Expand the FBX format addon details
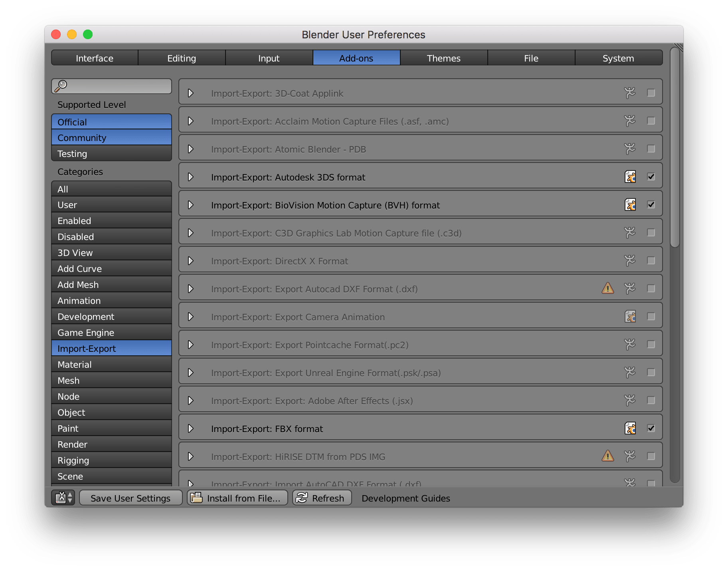Image resolution: width=728 pixels, height=571 pixels. click(x=191, y=428)
